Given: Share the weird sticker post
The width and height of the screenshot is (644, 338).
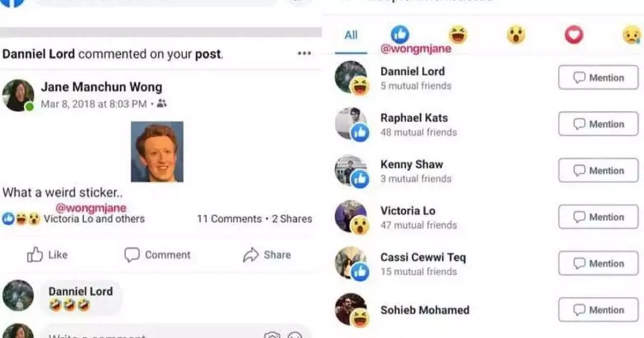Looking at the screenshot, I should click(x=267, y=255).
